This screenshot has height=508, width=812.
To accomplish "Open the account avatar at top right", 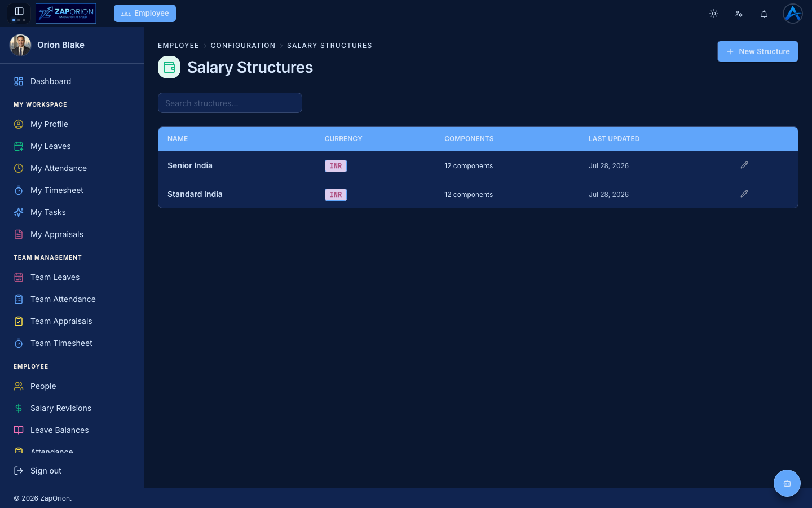I will 792,14.
